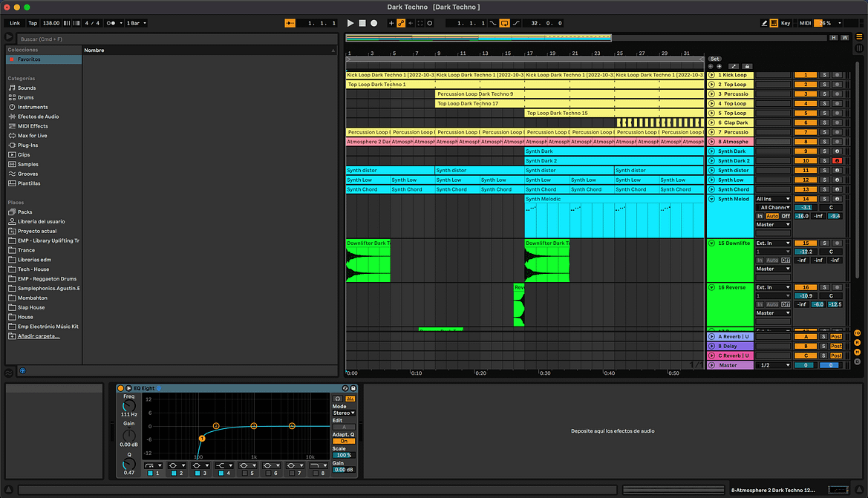Screen dimensions: 868x498
Task: Launch the 1 Kick Loop track play icon
Action: (711, 75)
